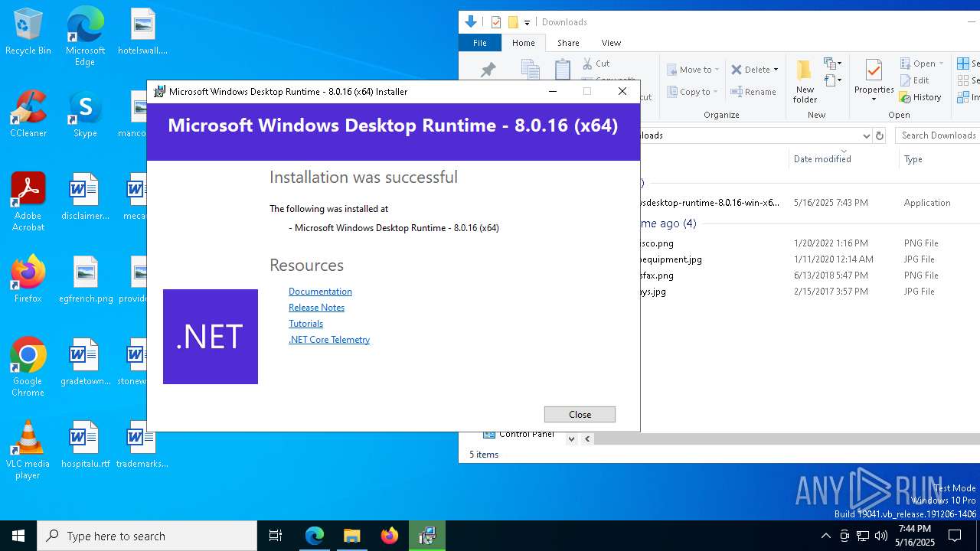Launch Adobe Acrobat from the desktop
Screen dimensions: 980x551
[x=28, y=202]
